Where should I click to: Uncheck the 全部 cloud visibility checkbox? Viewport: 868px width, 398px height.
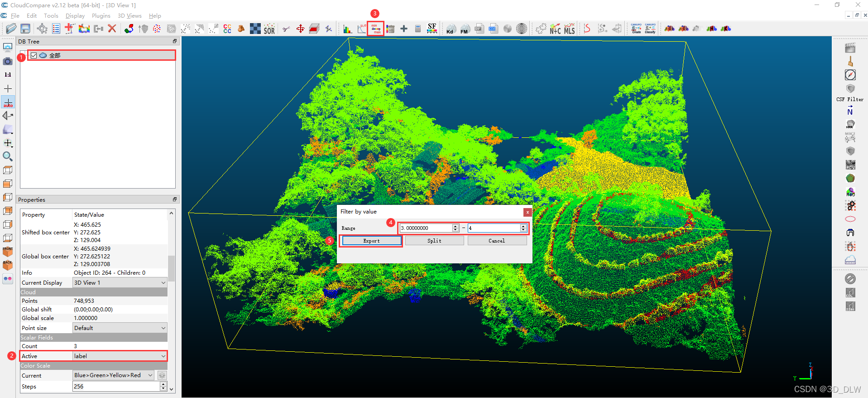(x=34, y=55)
